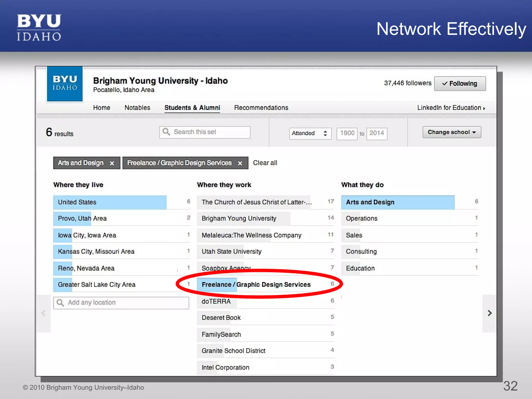This screenshot has height=399, width=532.
Task: Click the next arrow on right edge
Action: click(490, 313)
